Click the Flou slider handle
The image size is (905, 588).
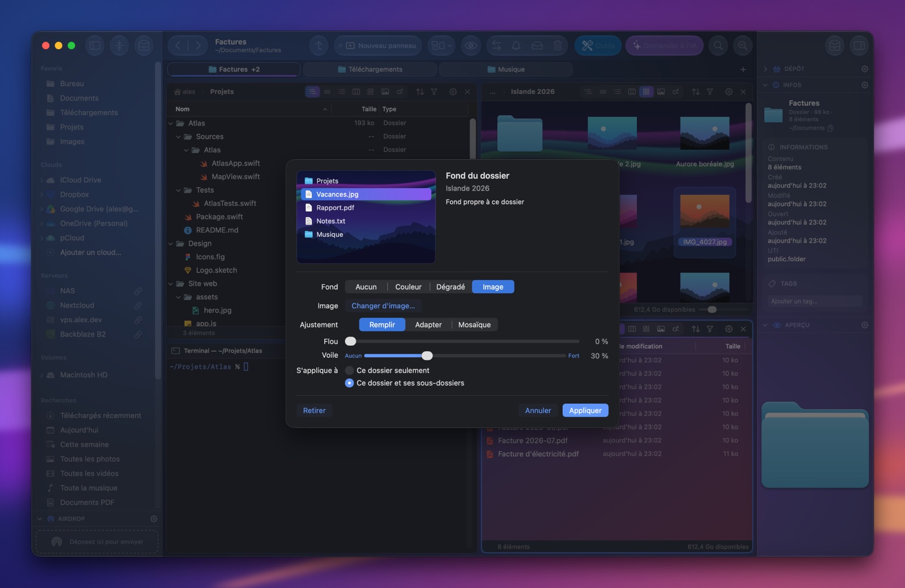coord(351,341)
